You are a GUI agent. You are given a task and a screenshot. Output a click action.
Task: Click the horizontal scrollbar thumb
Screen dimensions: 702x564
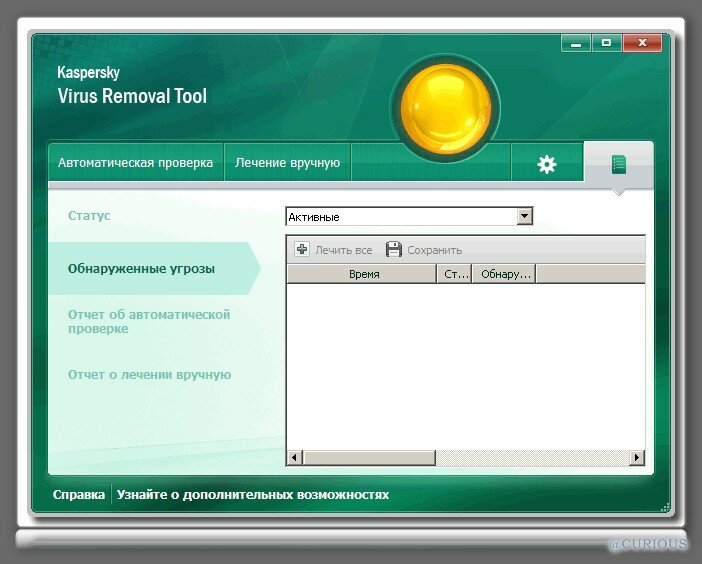tap(369, 457)
